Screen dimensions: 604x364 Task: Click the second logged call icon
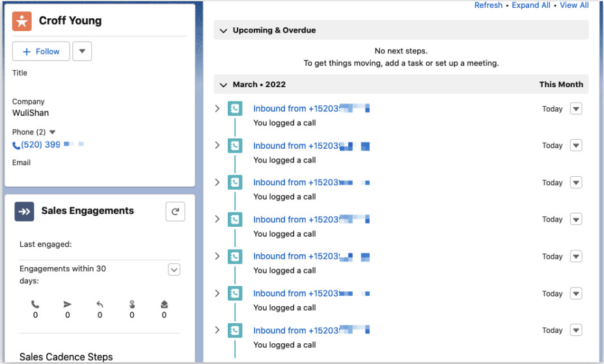(235, 146)
